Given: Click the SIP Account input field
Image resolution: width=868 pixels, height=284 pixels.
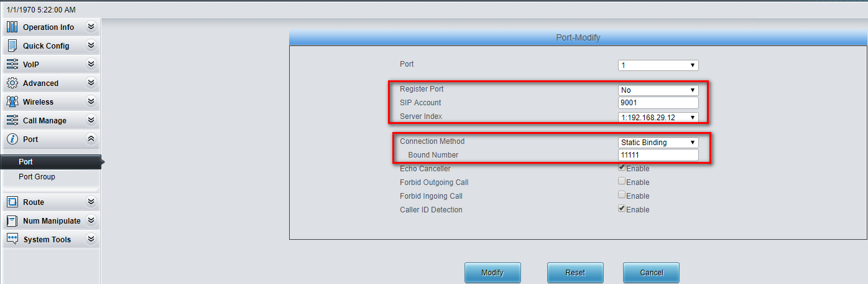Looking at the screenshot, I should click(658, 103).
